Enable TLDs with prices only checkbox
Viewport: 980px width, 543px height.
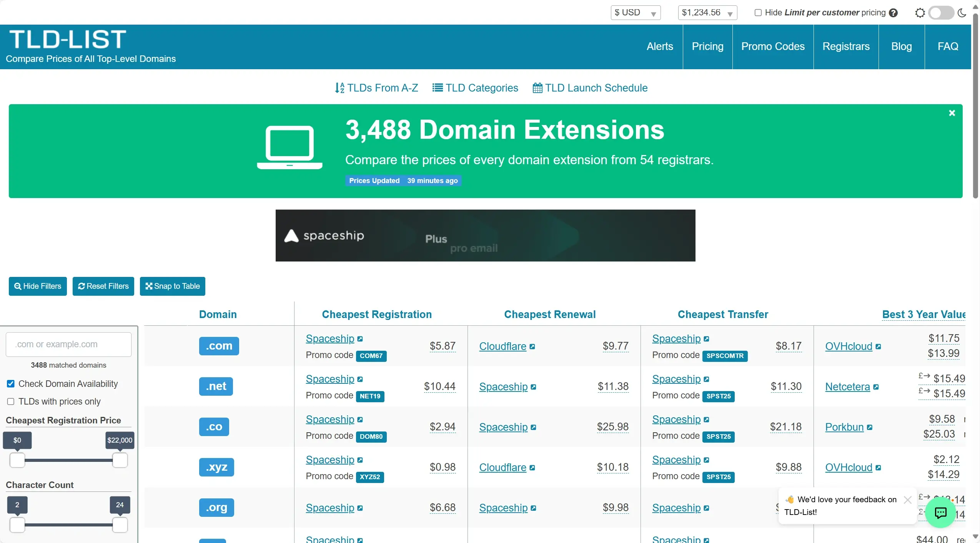pyautogui.click(x=11, y=401)
